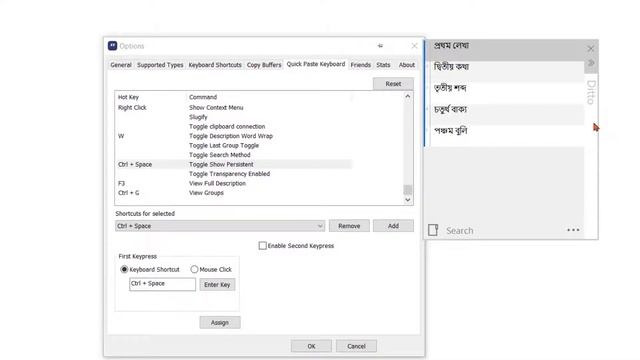Viewport: 640px width, 360px height.
Task: Click the hot key list scroll down arrow
Action: (408, 200)
